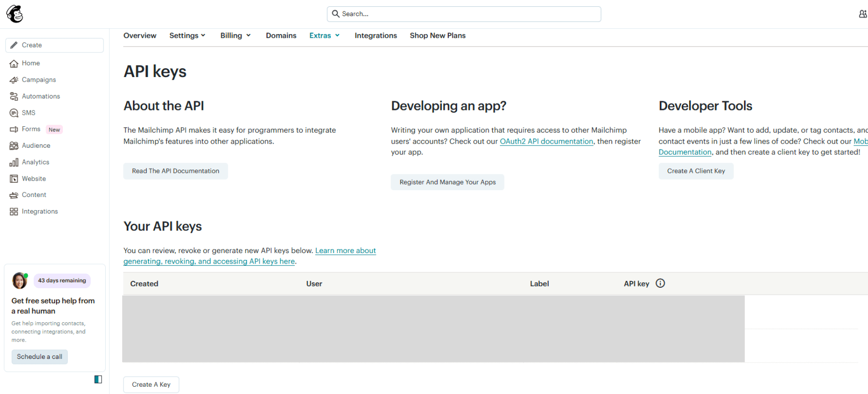Open Automations in the sidebar
This screenshot has width=868, height=394.
click(x=41, y=96)
